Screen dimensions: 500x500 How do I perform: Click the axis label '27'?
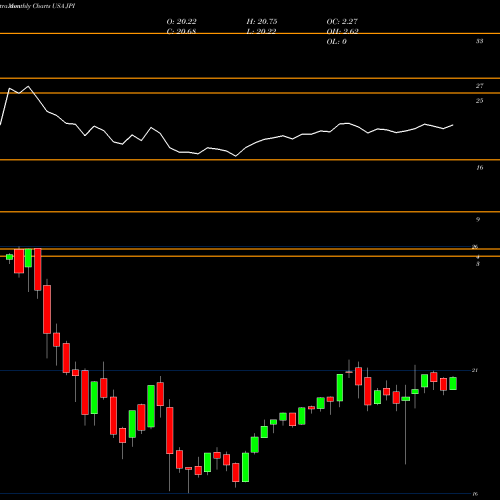[x=479, y=86]
